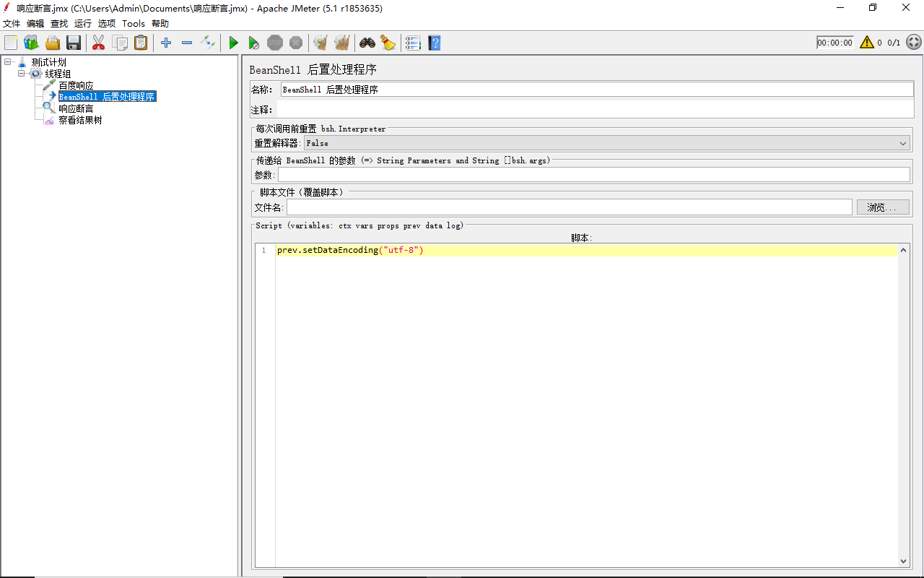Click the Open file folder icon
Screen dimensions: 924x578
[53, 43]
